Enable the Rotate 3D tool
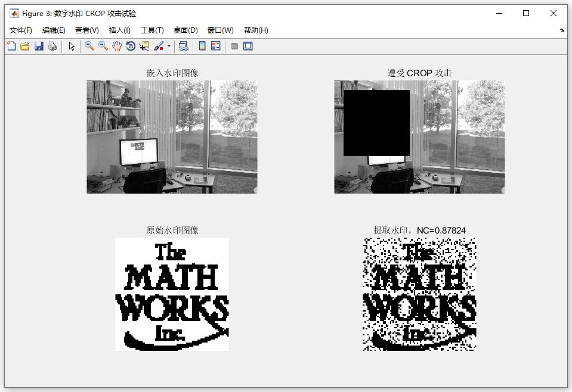The width and height of the screenshot is (572, 392). tap(131, 46)
